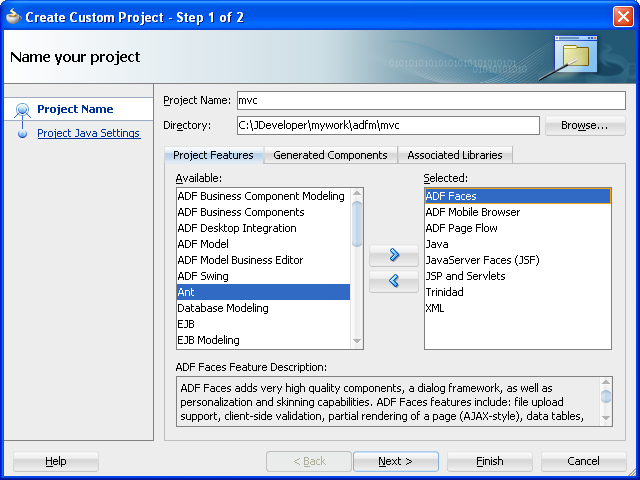640x480 pixels.
Task: Select Trinidad in Selected list
Action: tap(518, 292)
